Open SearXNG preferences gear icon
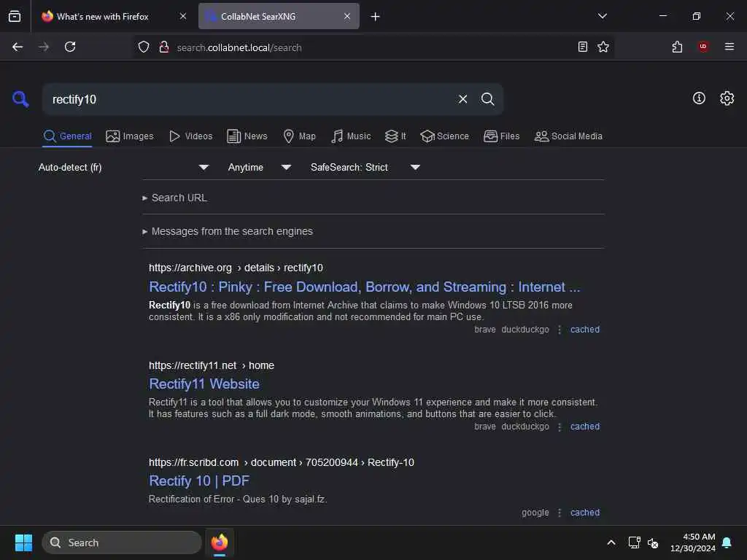Screen dimensions: 747x560 (x=727, y=98)
